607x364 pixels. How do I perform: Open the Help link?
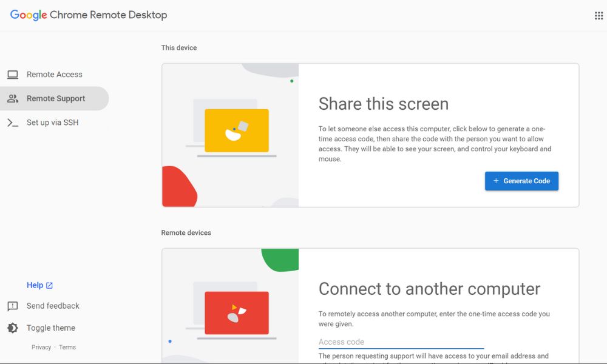(x=35, y=285)
